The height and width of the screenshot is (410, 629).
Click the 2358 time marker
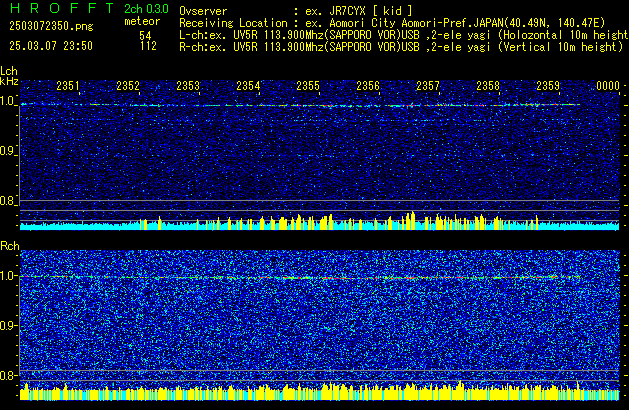[488, 86]
